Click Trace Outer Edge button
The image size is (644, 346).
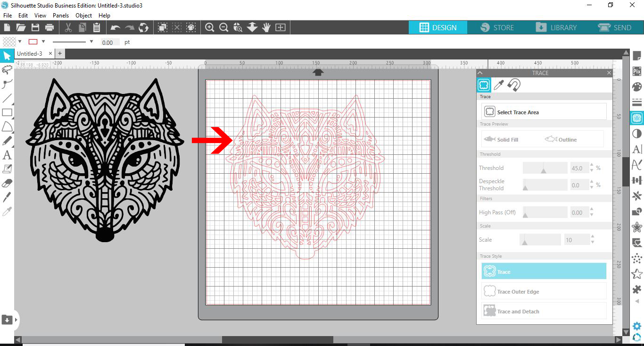tap(544, 291)
